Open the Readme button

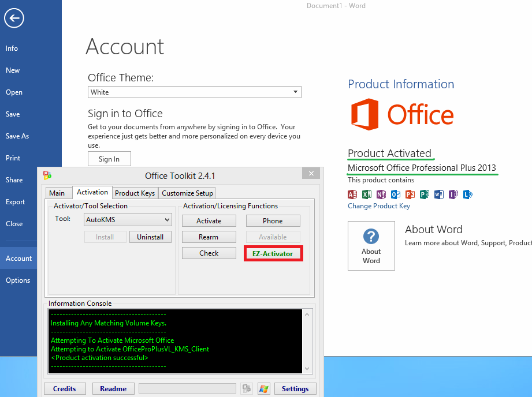click(113, 388)
